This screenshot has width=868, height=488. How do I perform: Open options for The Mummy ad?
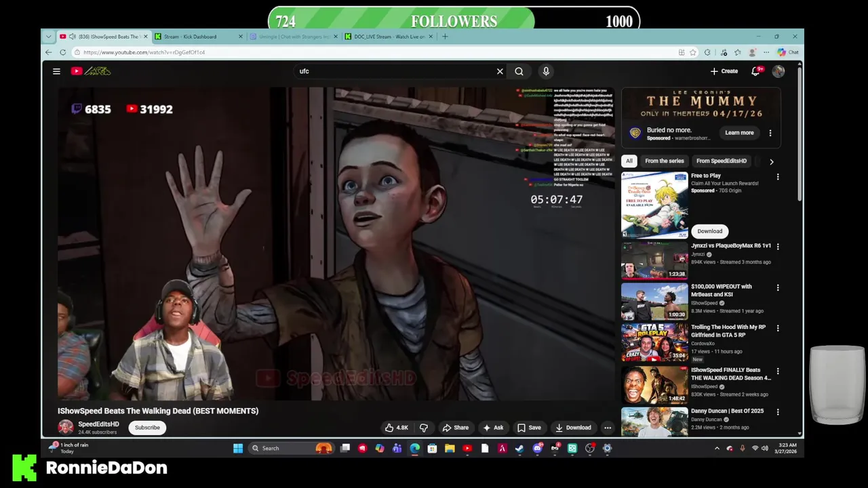770,133
